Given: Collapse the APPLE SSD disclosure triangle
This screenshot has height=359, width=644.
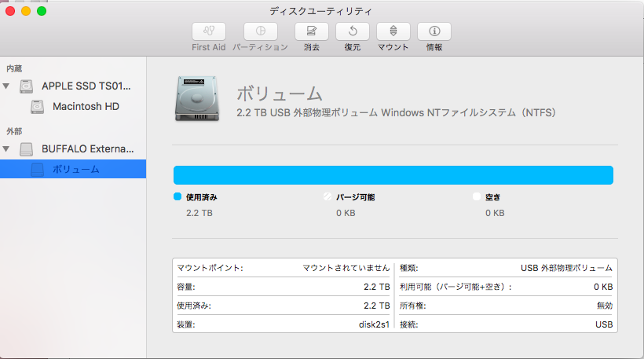Looking at the screenshot, I should pos(7,86).
